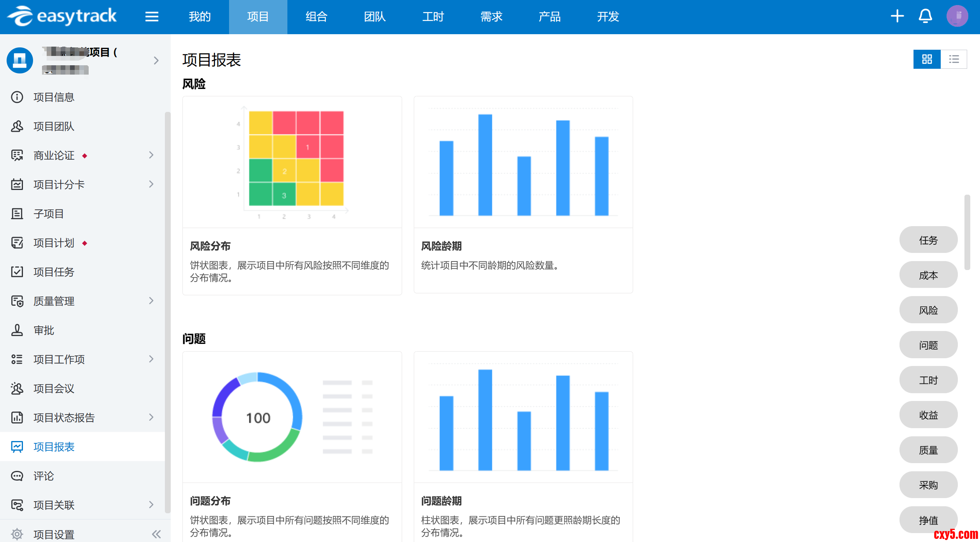The height and width of the screenshot is (542, 980).
Task: Collapse sidebar with double chevron
Action: (x=156, y=534)
